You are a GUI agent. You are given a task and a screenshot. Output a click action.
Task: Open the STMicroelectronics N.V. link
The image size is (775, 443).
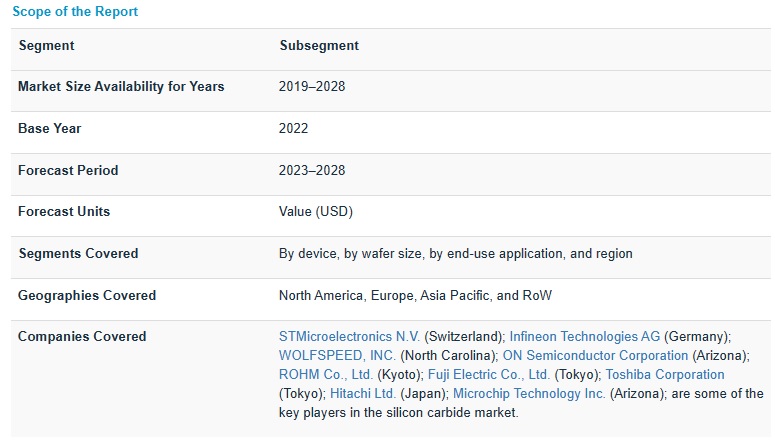click(x=350, y=337)
